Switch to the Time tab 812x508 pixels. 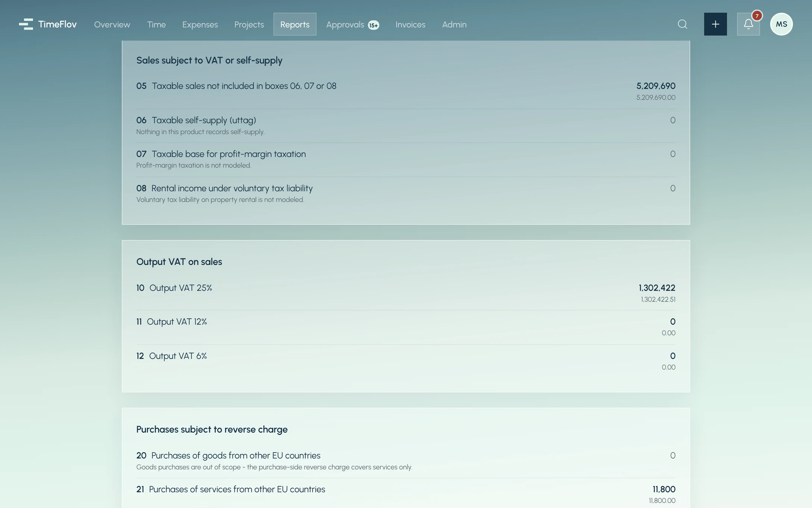pyautogui.click(x=156, y=24)
